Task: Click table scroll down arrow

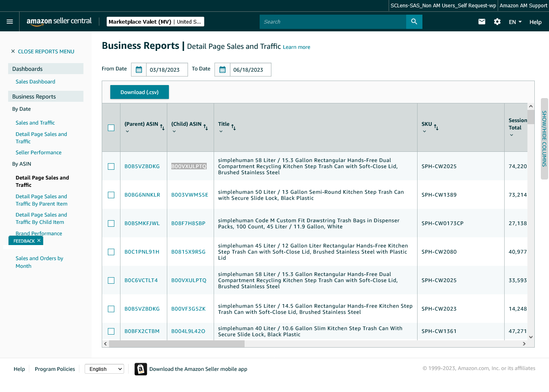Action: 531,337
